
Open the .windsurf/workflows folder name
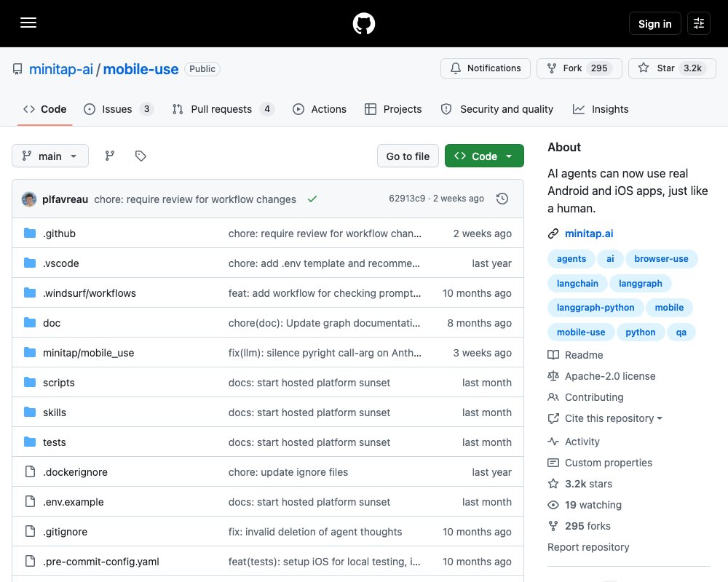[x=89, y=293]
